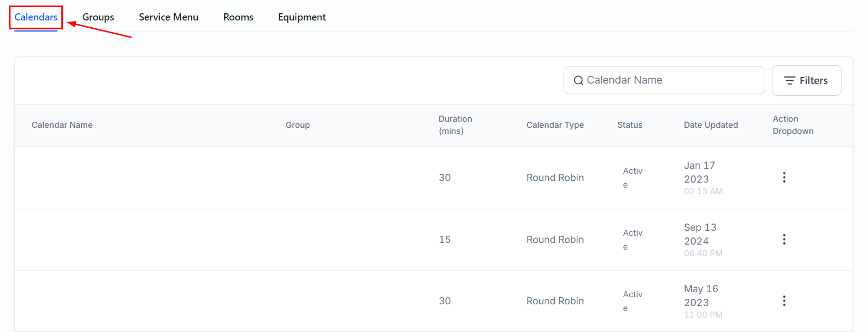This screenshot has height=332, width=868.
Task: Select the highlighted Calendars tab
Action: (36, 17)
